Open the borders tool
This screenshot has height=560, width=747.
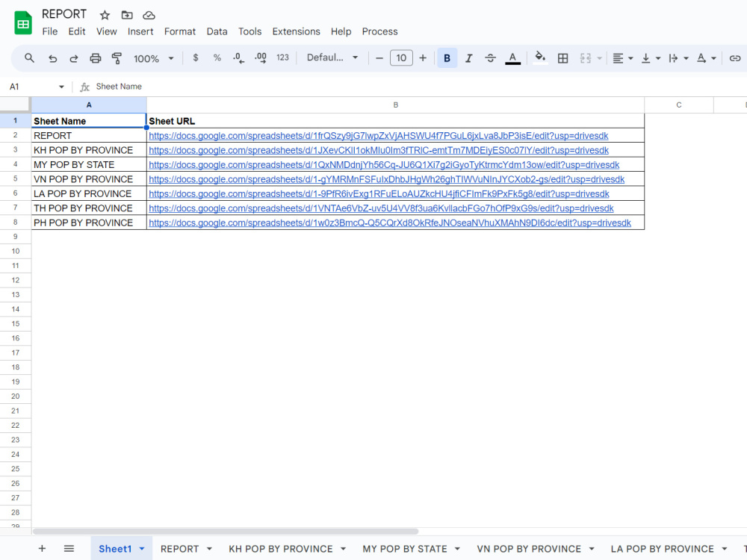[562, 58]
